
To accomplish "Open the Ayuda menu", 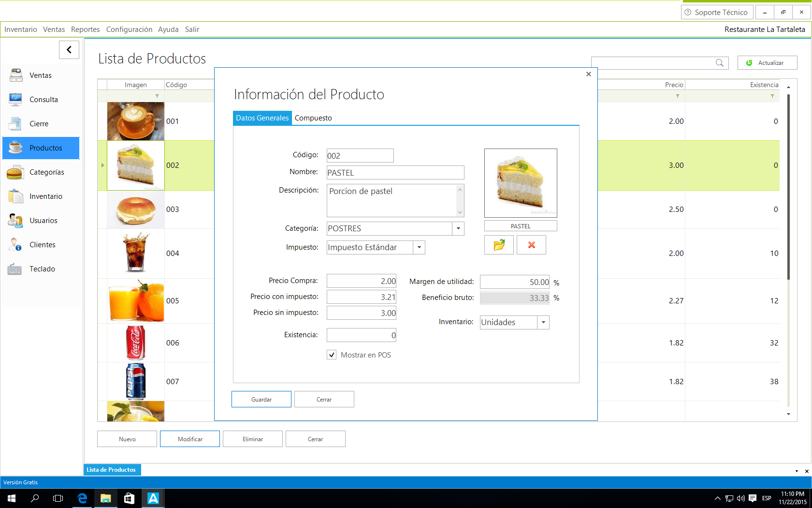I will tap(168, 30).
